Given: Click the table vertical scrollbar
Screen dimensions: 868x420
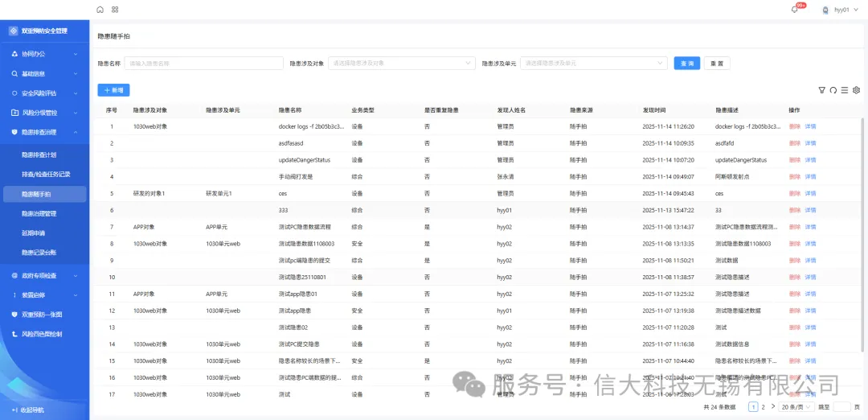Looking at the screenshot, I should coord(862,234).
